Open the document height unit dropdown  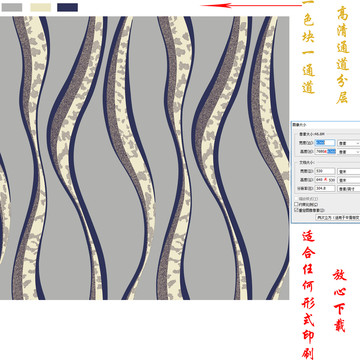point(349,180)
